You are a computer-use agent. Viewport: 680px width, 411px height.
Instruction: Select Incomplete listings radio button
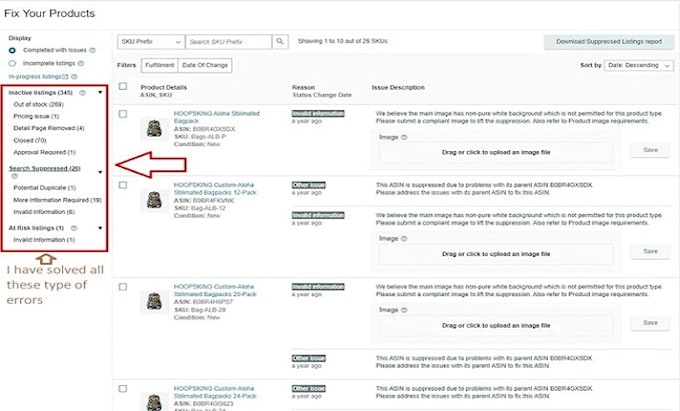[12, 63]
